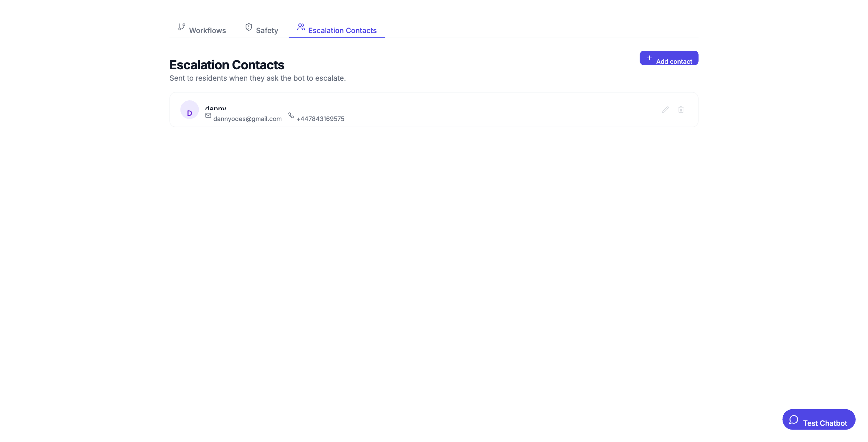
Task: Click the Safety shield icon
Action: tap(248, 27)
